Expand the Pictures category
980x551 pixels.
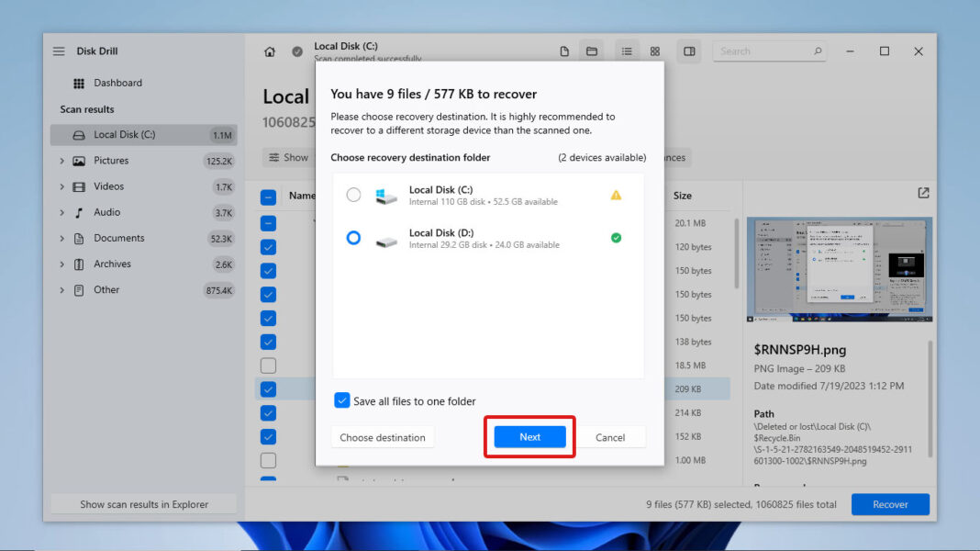pyautogui.click(x=61, y=160)
